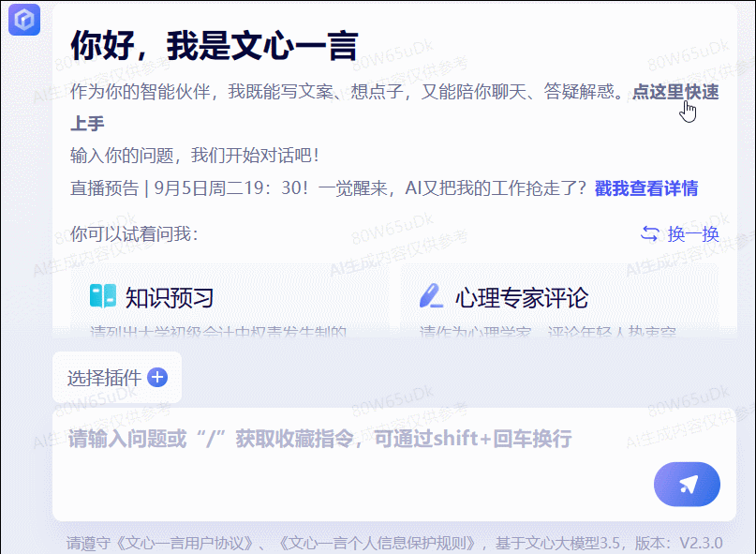
Task: Click the swap arrows icon beside 换一换
Action: point(649,234)
